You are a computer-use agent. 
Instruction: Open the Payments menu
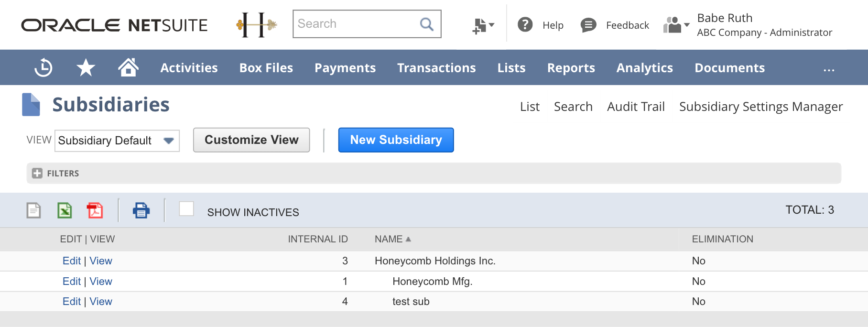click(x=345, y=68)
